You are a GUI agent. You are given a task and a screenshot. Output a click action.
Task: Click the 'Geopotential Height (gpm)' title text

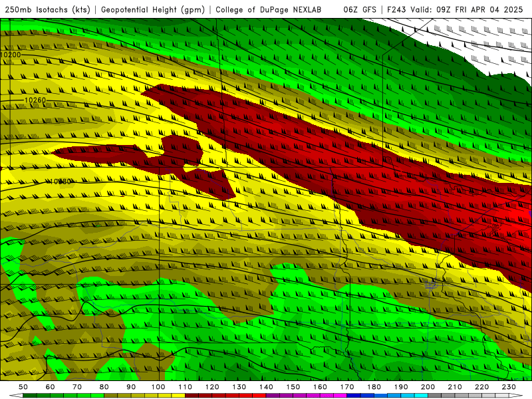coord(153,9)
